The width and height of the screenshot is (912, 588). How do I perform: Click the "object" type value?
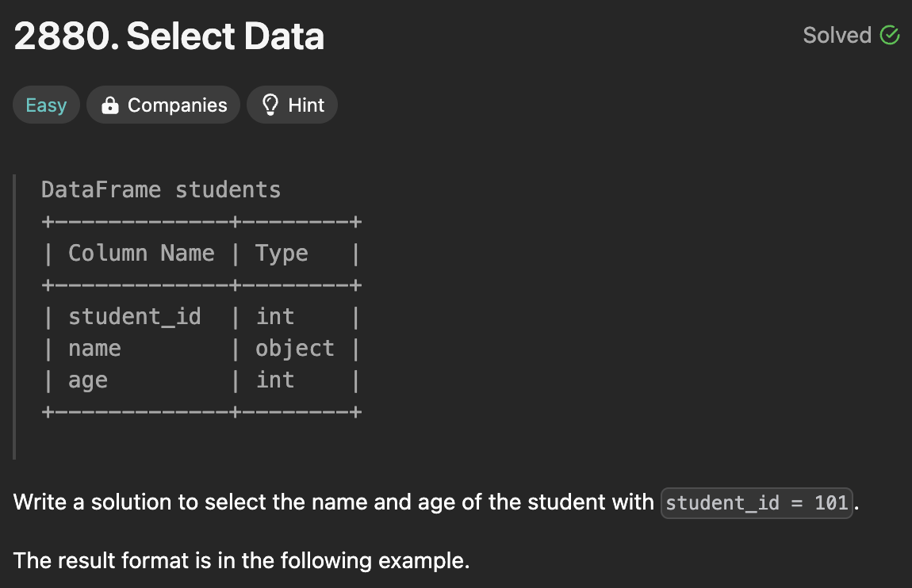pos(295,349)
